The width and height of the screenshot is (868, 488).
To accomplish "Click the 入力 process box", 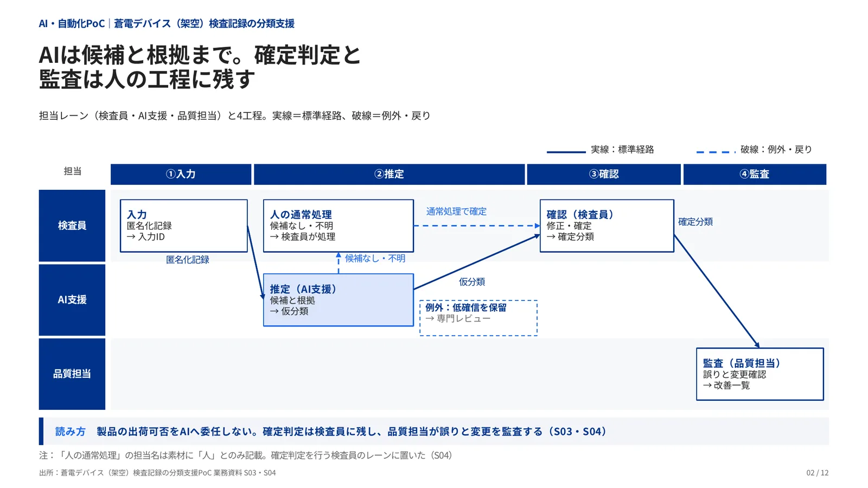I will 184,226.
